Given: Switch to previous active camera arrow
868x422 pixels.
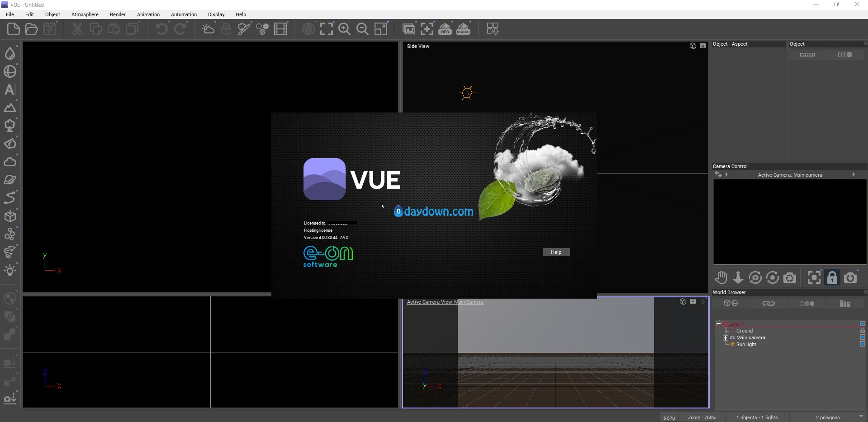Looking at the screenshot, I should [726, 174].
